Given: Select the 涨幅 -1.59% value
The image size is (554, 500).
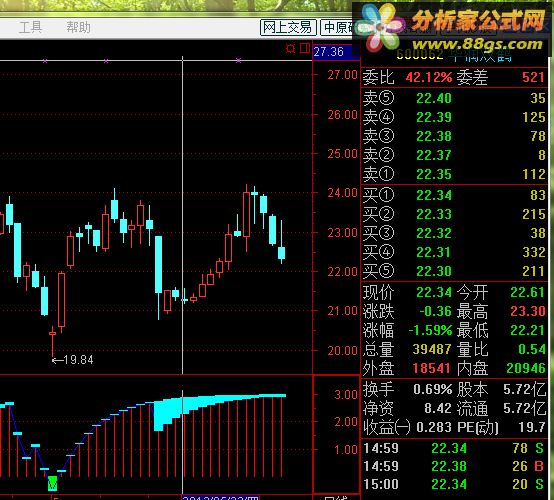Looking at the screenshot, I should pos(430,331).
